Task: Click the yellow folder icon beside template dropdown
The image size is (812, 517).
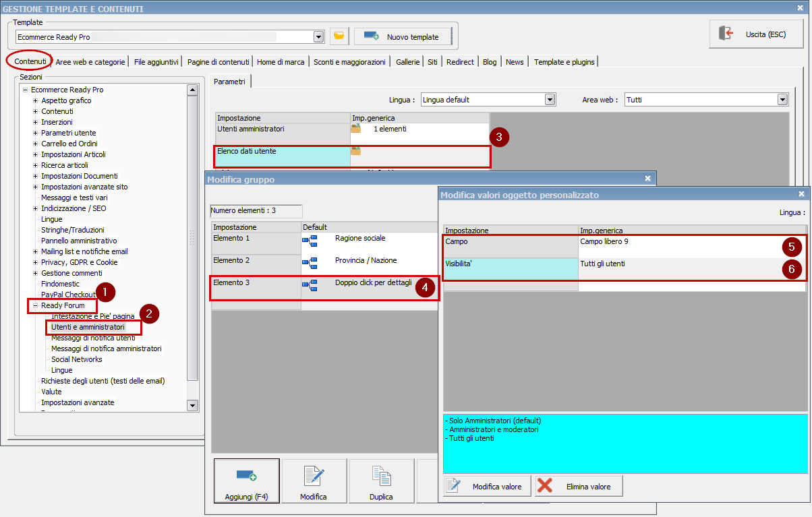Action: coord(339,36)
